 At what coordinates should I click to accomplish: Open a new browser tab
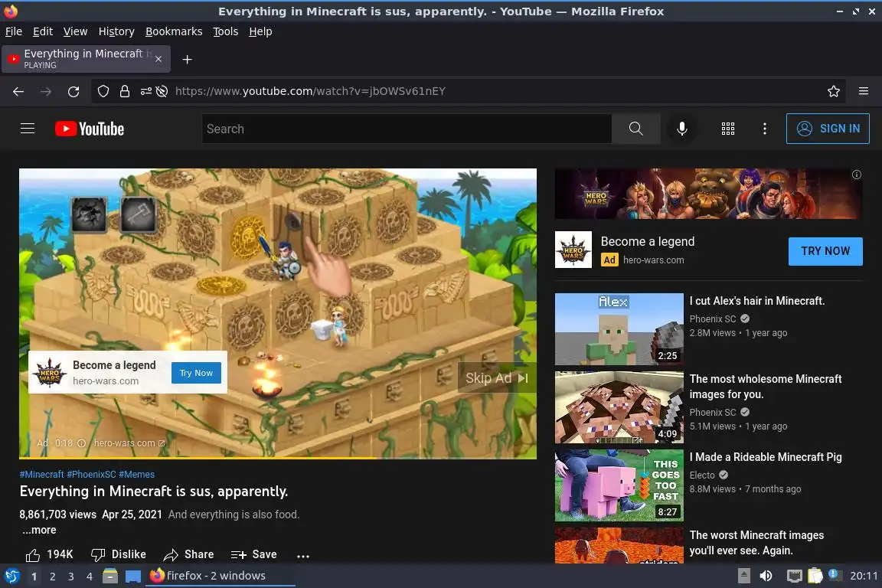click(x=188, y=60)
